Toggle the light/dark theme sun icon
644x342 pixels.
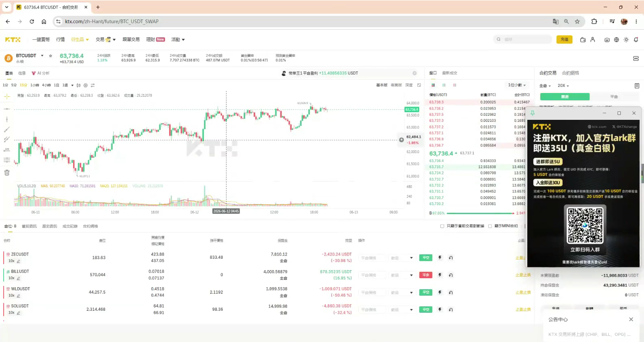pos(626,39)
